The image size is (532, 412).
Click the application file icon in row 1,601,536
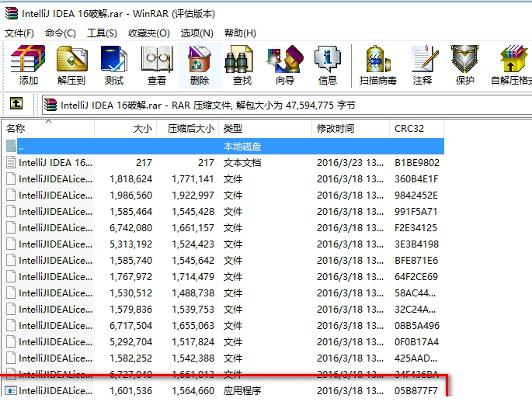[x=11, y=390]
